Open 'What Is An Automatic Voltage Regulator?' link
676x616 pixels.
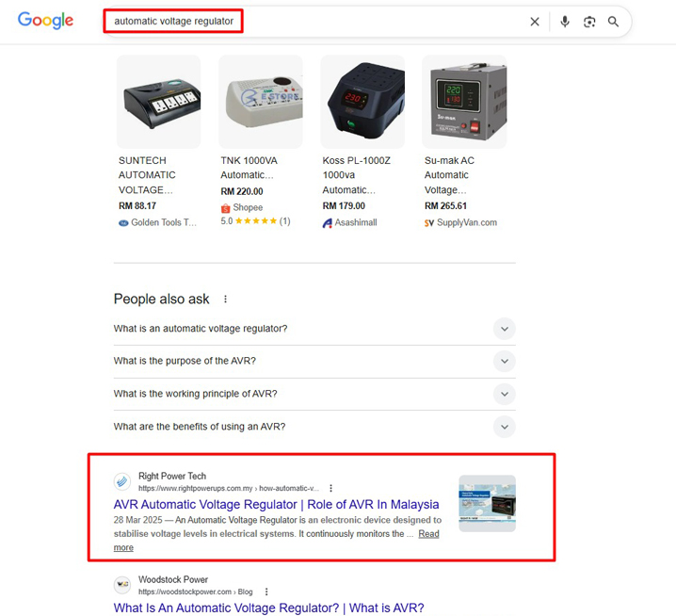268,608
